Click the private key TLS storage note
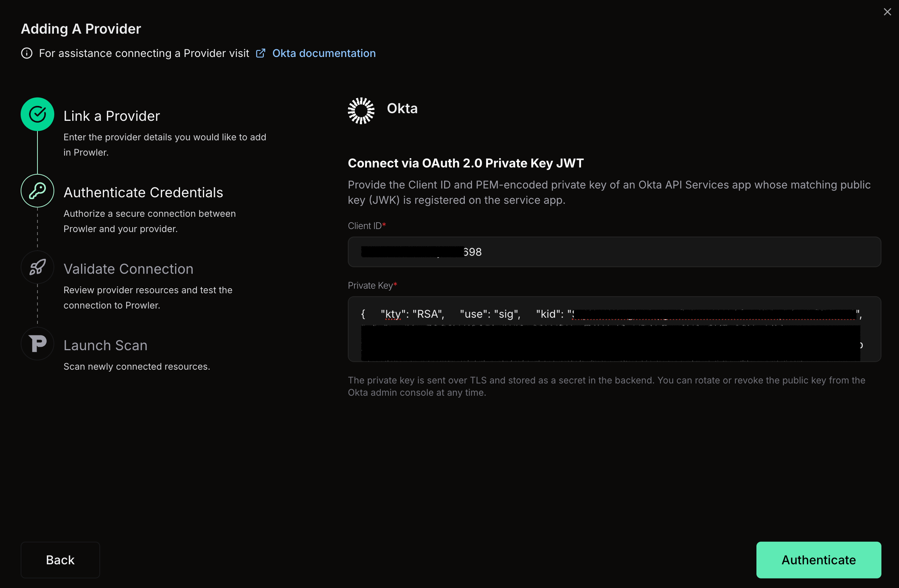 point(607,387)
